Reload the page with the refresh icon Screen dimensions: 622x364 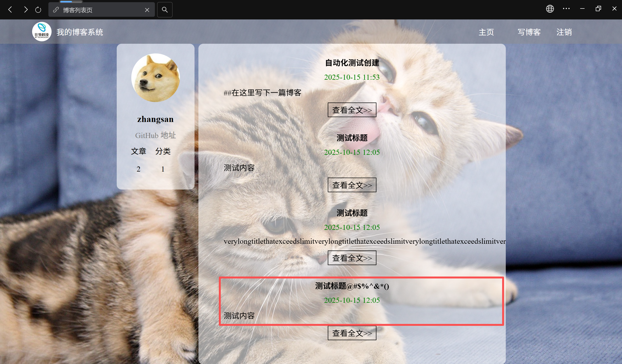point(38,10)
